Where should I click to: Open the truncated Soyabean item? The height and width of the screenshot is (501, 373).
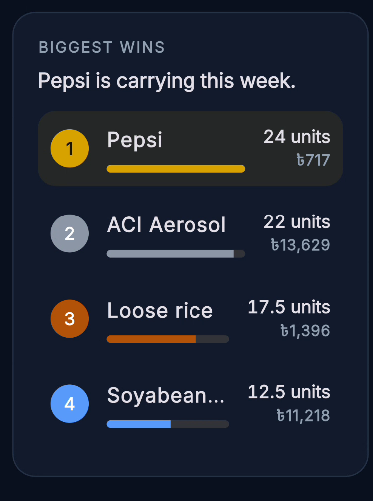pos(166,395)
